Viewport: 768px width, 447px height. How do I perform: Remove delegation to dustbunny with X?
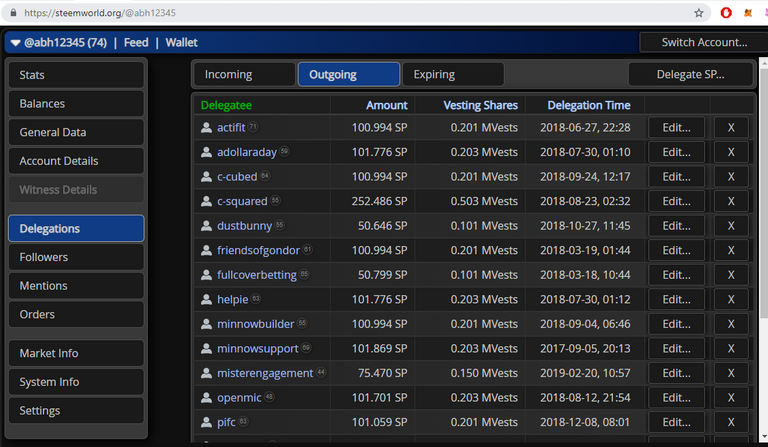tap(731, 226)
